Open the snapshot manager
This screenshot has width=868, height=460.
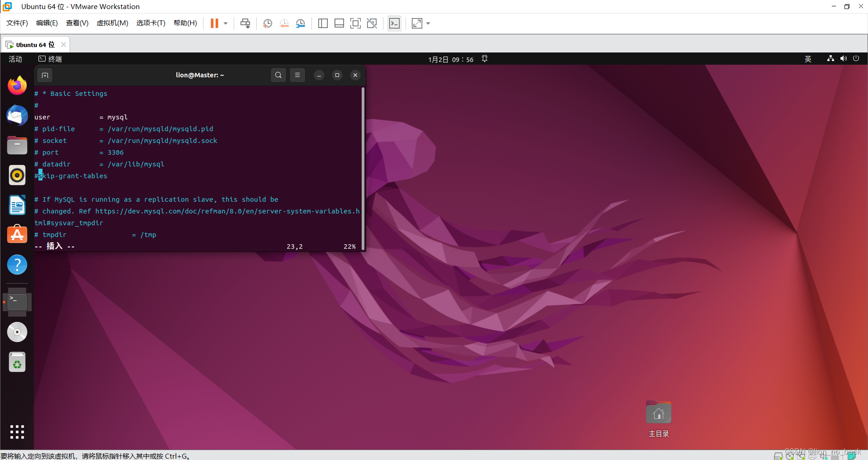(x=301, y=23)
